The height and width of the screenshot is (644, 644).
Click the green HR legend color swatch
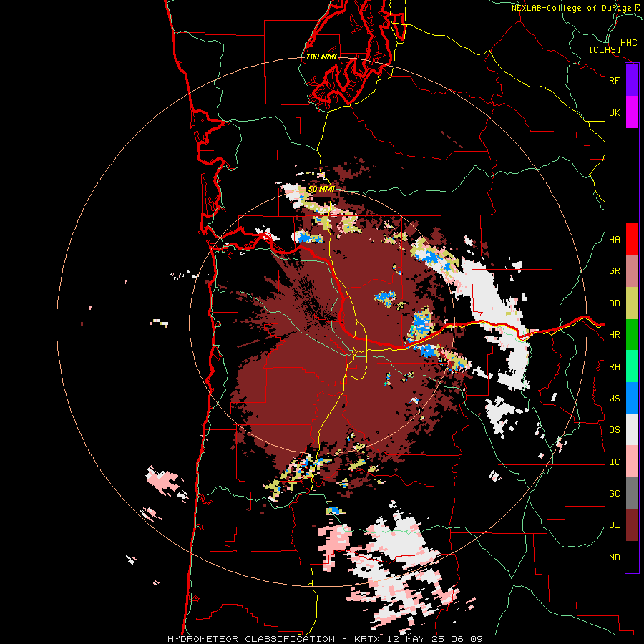click(x=632, y=335)
